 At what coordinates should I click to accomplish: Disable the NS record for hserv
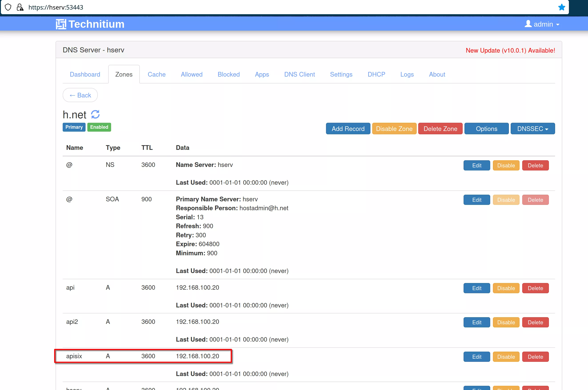point(506,165)
